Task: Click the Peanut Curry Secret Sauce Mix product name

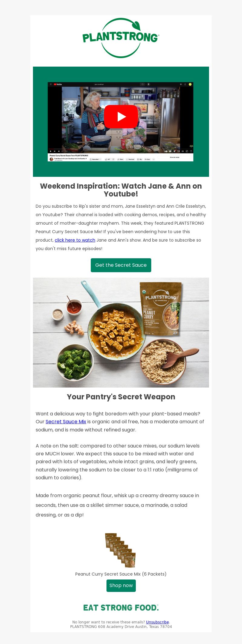Action: pyautogui.click(x=121, y=574)
